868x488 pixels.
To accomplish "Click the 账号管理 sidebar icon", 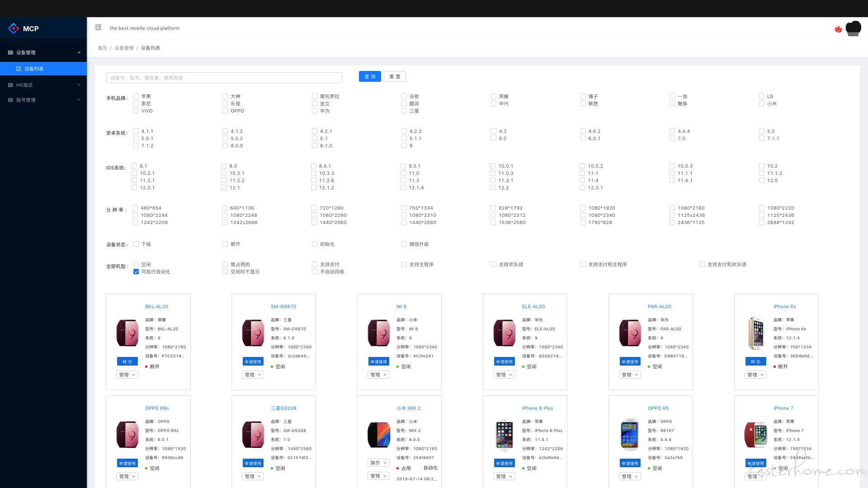I will [x=10, y=100].
